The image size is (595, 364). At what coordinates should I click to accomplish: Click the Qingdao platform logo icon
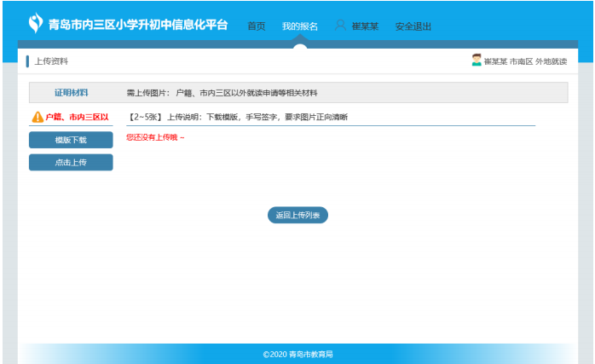tap(35, 24)
